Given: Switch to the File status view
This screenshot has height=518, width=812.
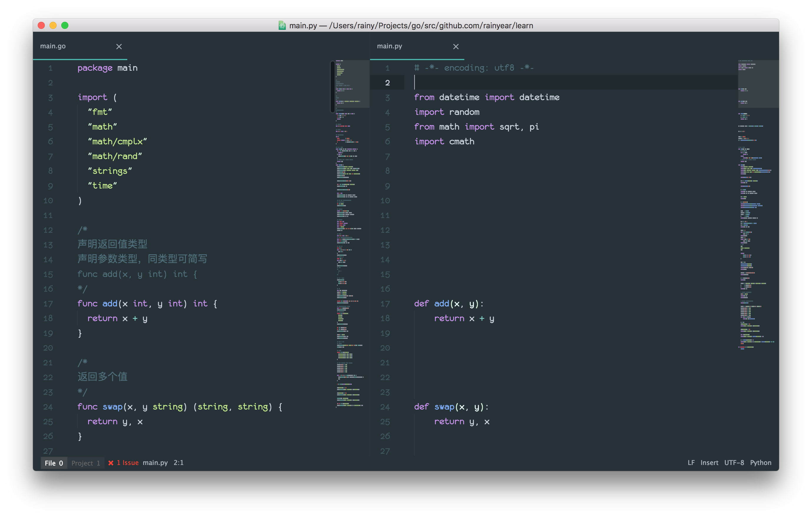Looking at the screenshot, I should coord(54,463).
